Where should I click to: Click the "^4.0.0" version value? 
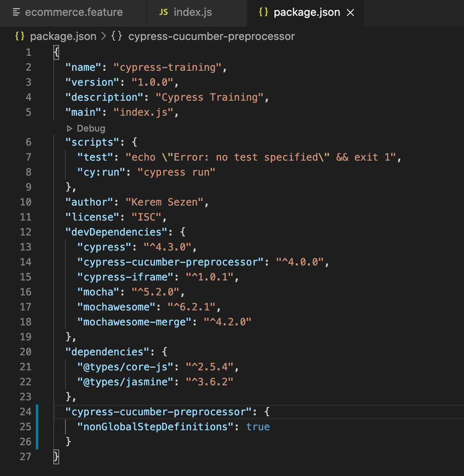pyautogui.click(x=300, y=262)
